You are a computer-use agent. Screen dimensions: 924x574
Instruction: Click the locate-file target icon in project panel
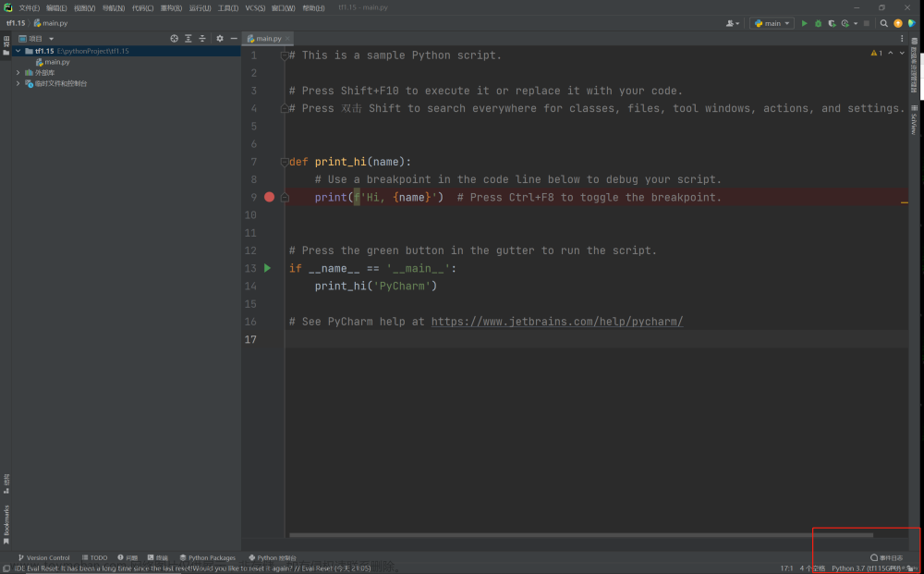point(174,38)
